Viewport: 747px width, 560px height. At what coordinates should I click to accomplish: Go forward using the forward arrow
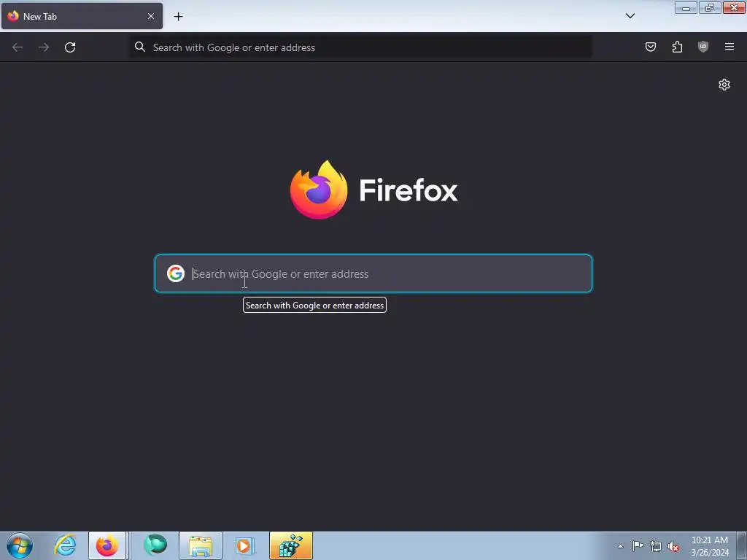click(x=44, y=47)
